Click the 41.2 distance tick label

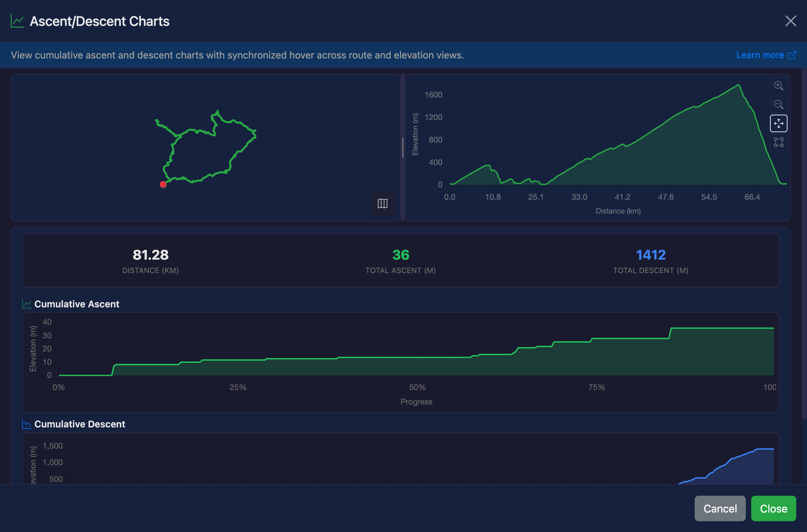[x=622, y=197]
